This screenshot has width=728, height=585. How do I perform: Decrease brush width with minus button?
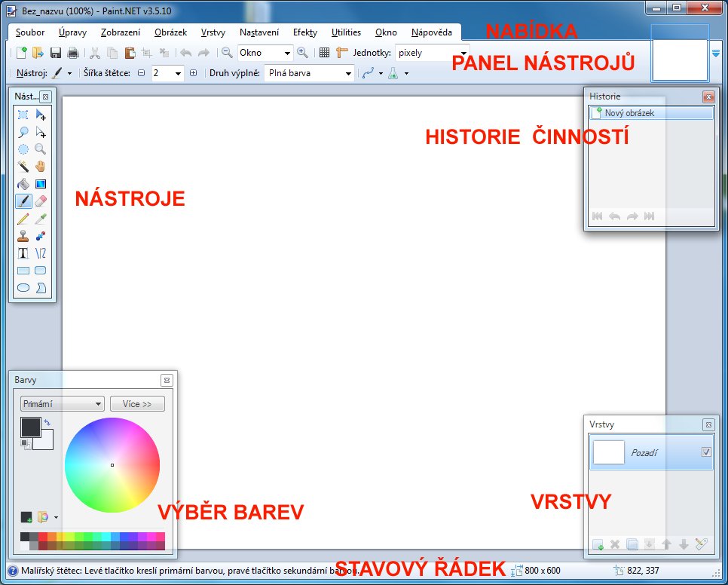142,73
